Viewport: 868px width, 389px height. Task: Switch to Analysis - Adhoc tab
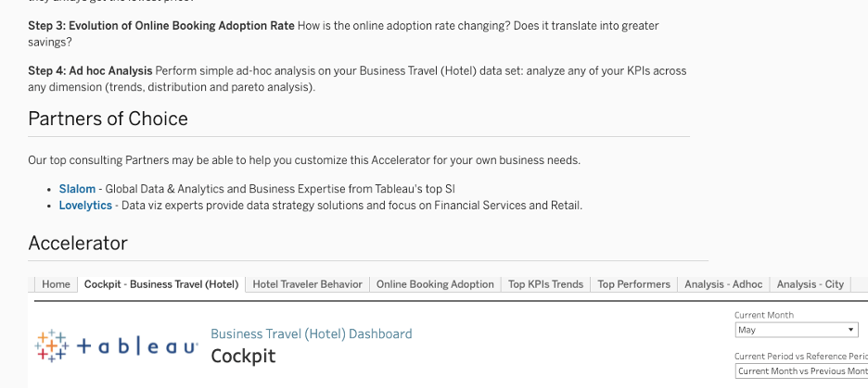[723, 284]
